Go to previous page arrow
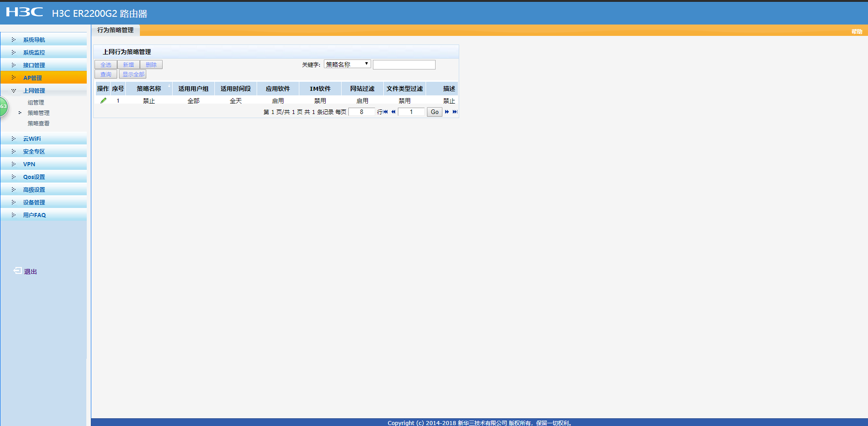 pyautogui.click(x=393, y=112)
